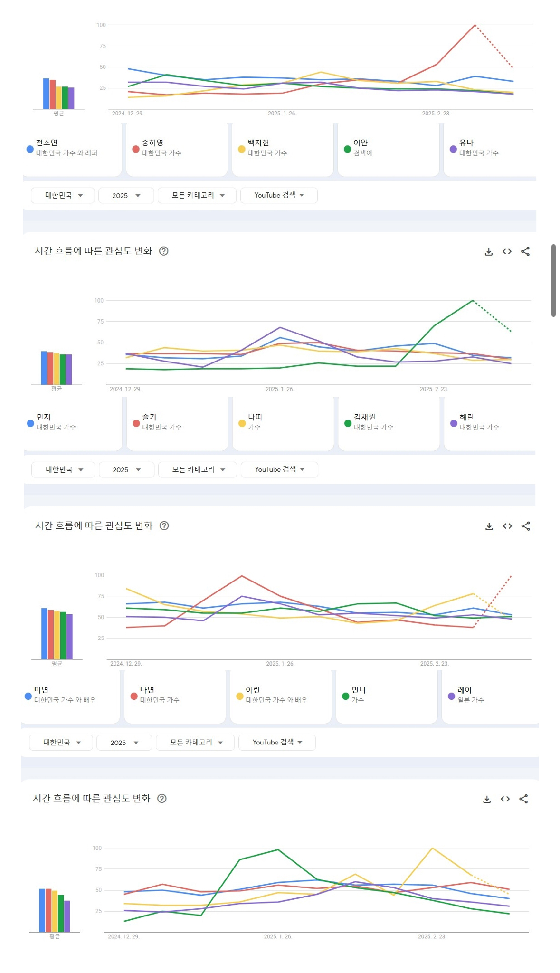Download the second chart's data as CSV
Image resolution: width=560 pixels, height=973 pixels.
click(488, 252)
